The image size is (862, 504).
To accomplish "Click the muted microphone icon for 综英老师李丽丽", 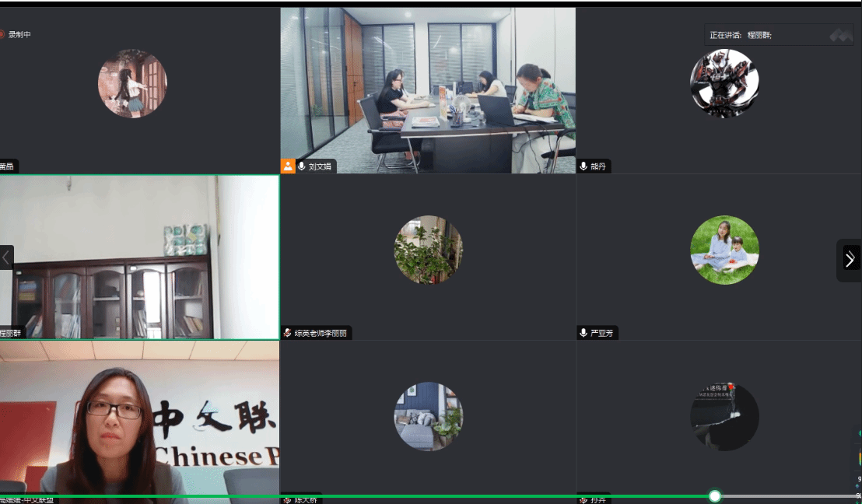I will (x=288, y=333).
